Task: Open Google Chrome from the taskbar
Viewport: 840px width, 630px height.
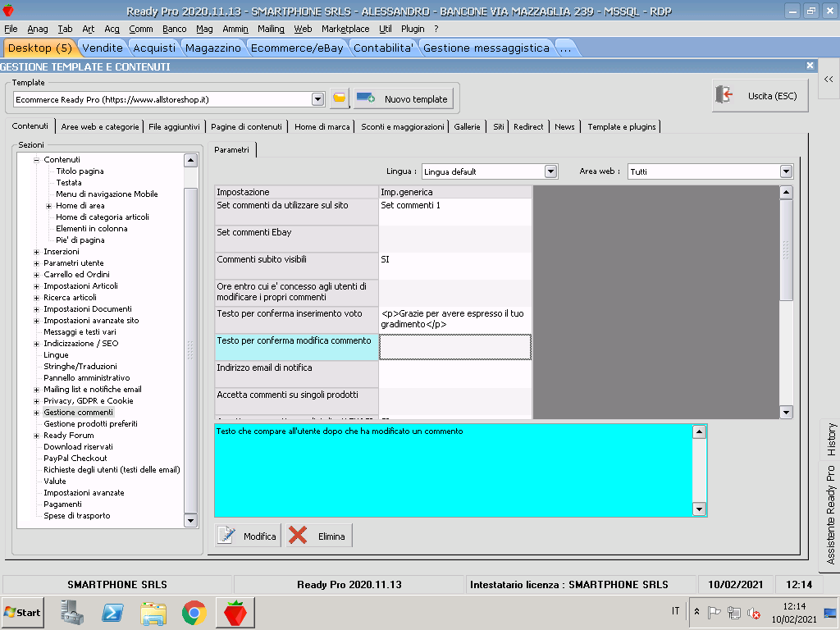Action: pos(194,612)
